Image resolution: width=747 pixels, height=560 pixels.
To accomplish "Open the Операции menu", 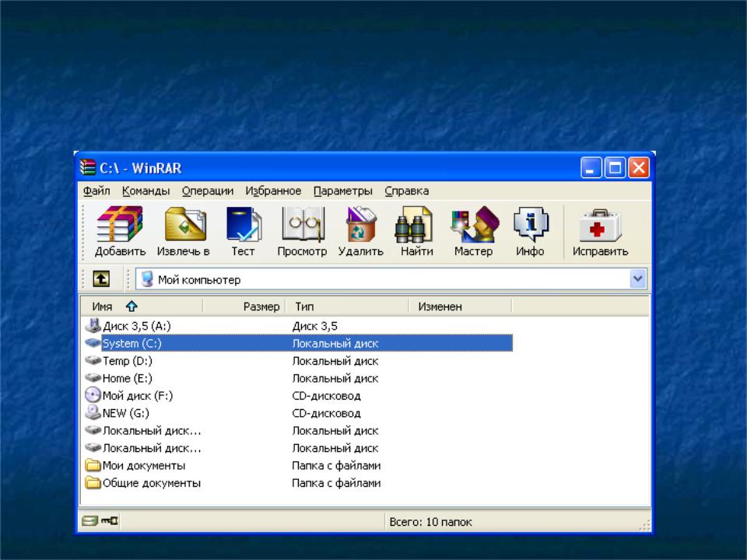I will (x=208, y=191).
